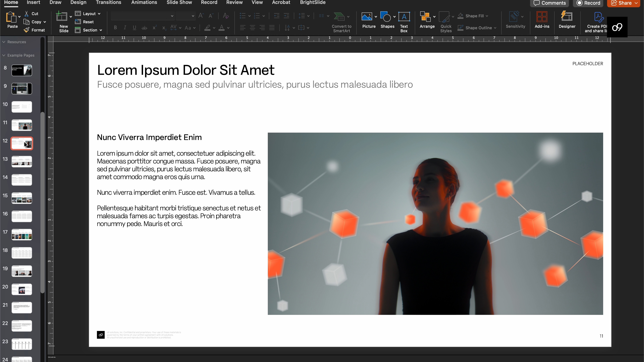Open the Review tab
Image resolution: width=644 pixels, height=362 pixels.
click(x=234, y=3)
